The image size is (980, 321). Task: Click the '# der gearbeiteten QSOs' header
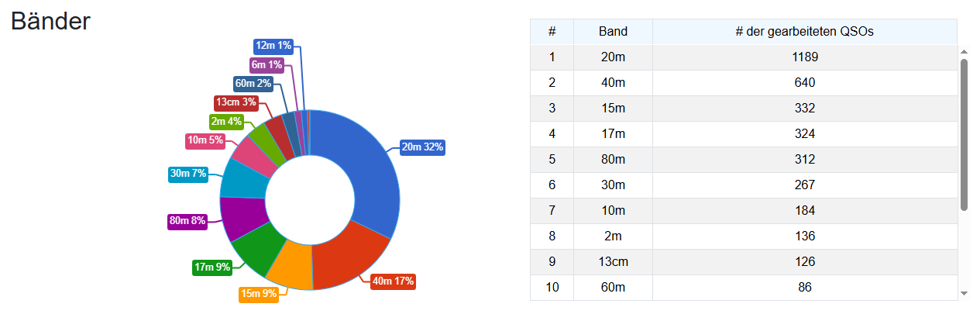(805, 32)
